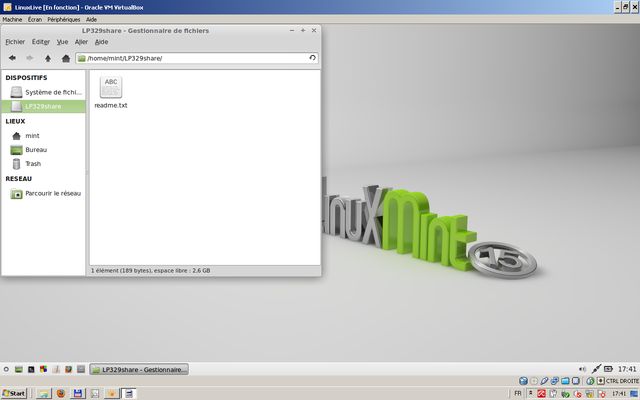Viewport: 640px width, 400px height.
Task: Launch terminal from Mint panel
Action: [x=31, y=369]
